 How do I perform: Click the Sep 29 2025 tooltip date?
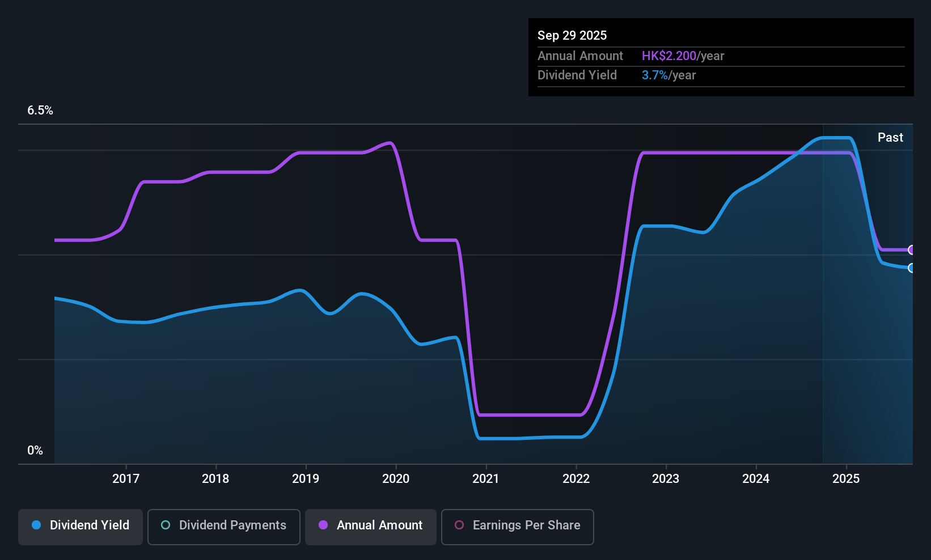[572, 36]
